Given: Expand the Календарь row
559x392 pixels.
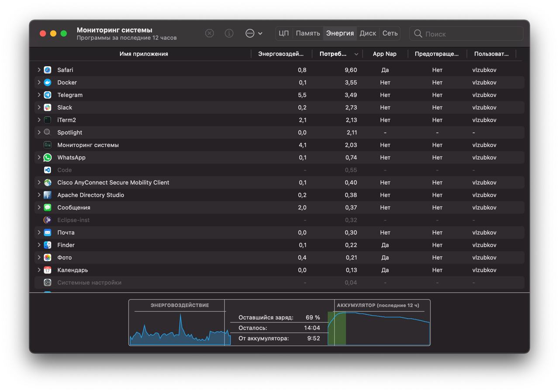Looking at the screenshot, I should click(x=39, y=270).
